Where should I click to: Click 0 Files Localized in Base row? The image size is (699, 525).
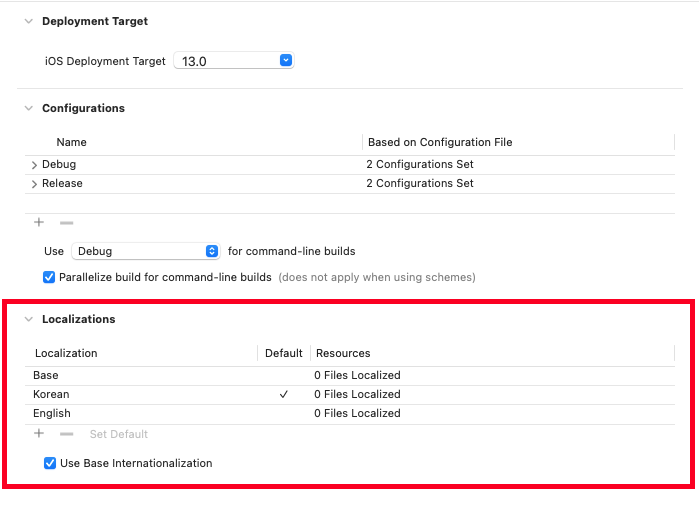coord(357,375)
